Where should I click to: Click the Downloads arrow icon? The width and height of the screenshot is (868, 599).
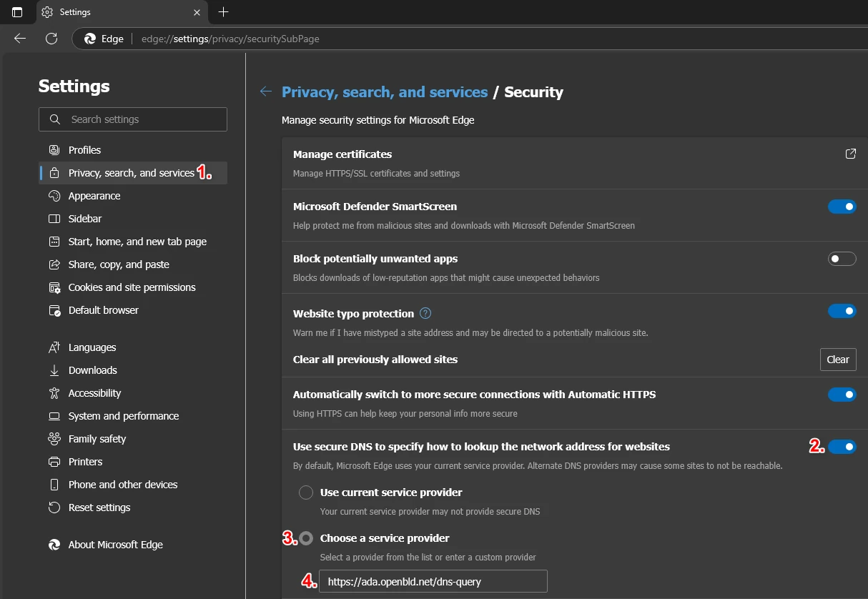point(54,370)
